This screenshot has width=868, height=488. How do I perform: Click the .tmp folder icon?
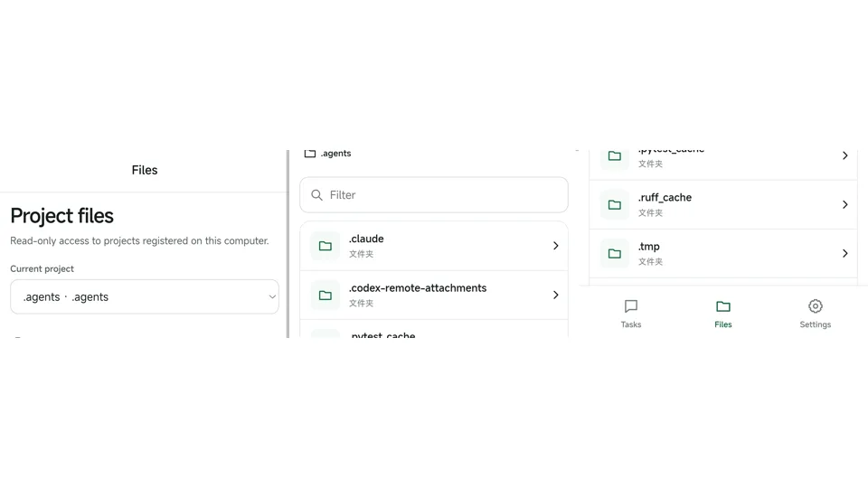point(615,253)
